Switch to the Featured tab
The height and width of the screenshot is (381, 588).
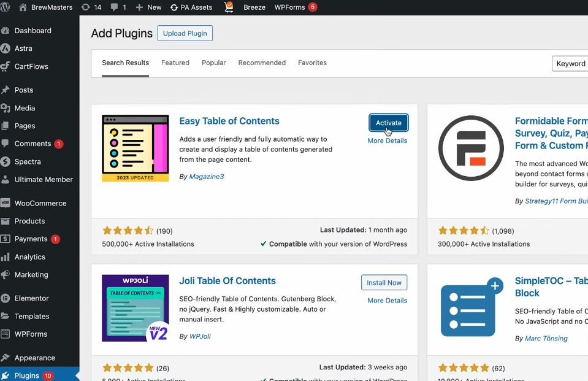pos(175,63)
